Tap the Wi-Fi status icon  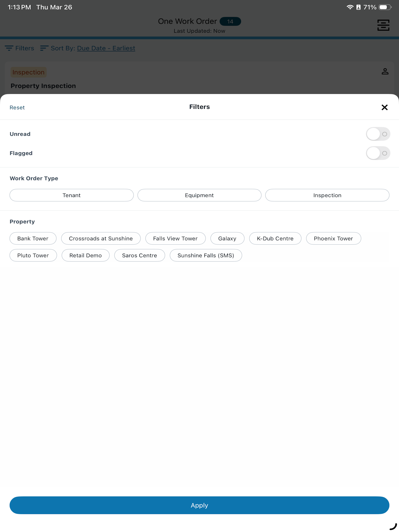coord(350,7)
